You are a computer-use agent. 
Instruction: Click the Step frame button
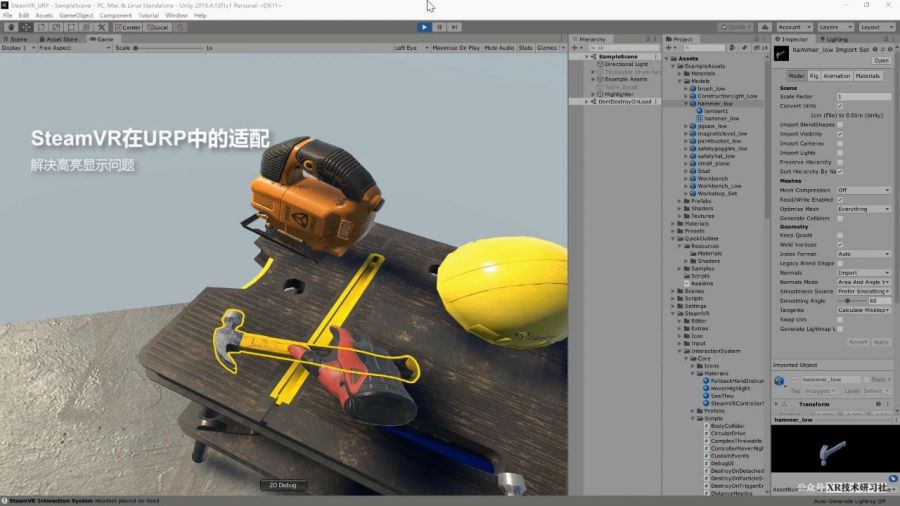click(x=455, y=27)
